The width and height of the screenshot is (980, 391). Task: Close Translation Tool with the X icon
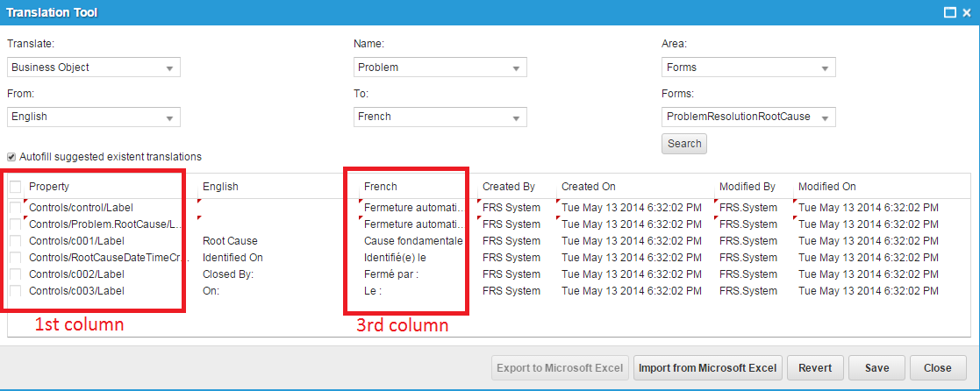pyautogui.click(x=966, y=13)
